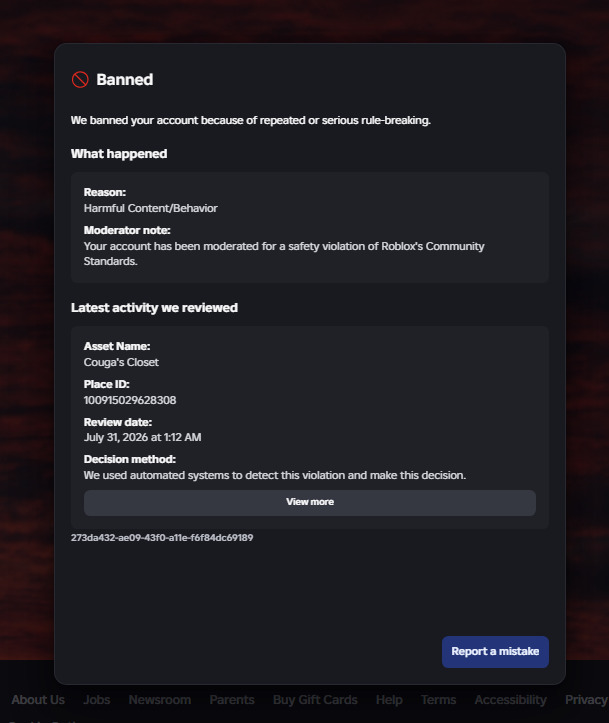Open the Parents footer link

[232, 699]
